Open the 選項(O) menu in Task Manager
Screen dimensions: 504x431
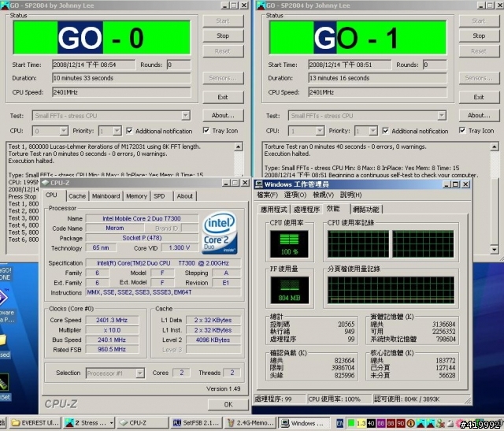click(295, 195)
